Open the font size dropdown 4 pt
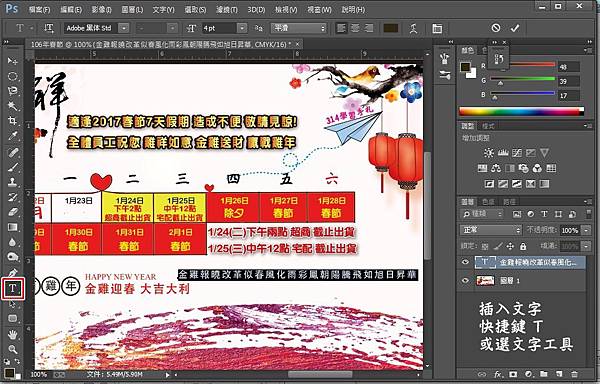 click(x=242, y=28)
